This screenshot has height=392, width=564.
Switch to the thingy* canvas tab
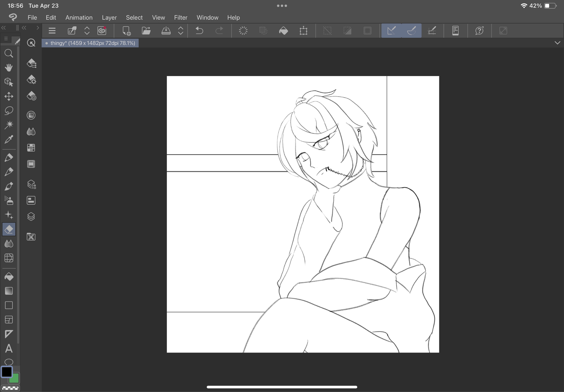point(90,43)
